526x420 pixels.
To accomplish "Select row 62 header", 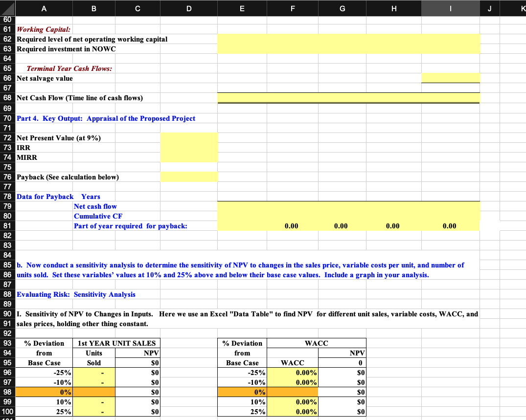I will click(x=7, y=39).
